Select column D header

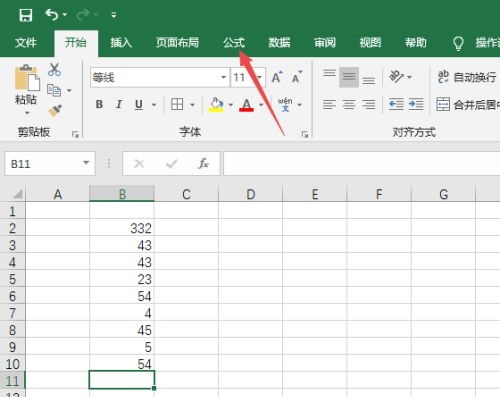(x=250, y=194)
